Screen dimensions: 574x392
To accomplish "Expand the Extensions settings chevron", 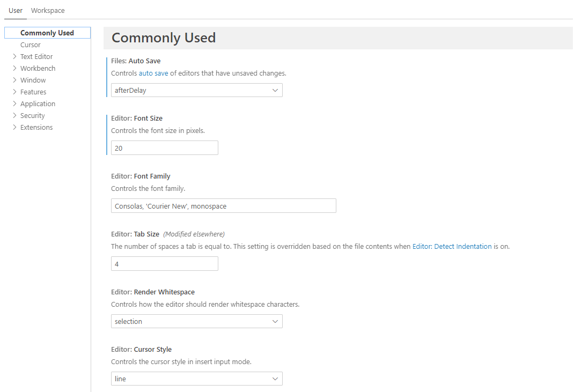I will (14, 127).
